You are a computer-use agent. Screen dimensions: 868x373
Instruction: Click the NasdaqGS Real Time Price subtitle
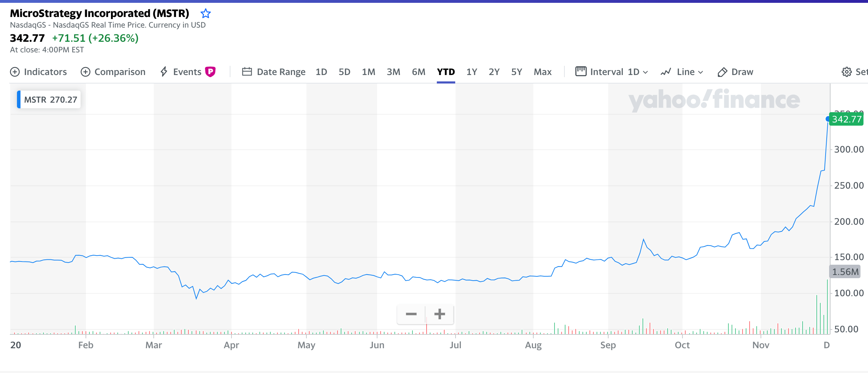click(x=108, y=25)
